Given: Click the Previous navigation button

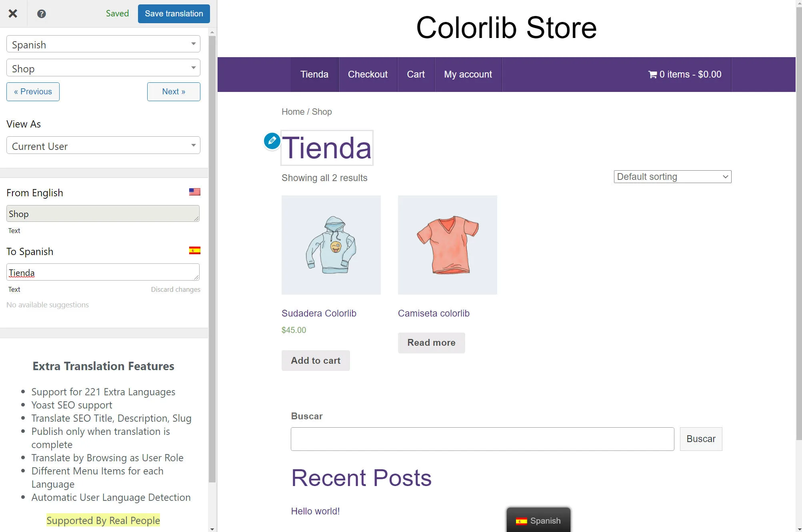Looking at the screenshot, I should (33, 92).
